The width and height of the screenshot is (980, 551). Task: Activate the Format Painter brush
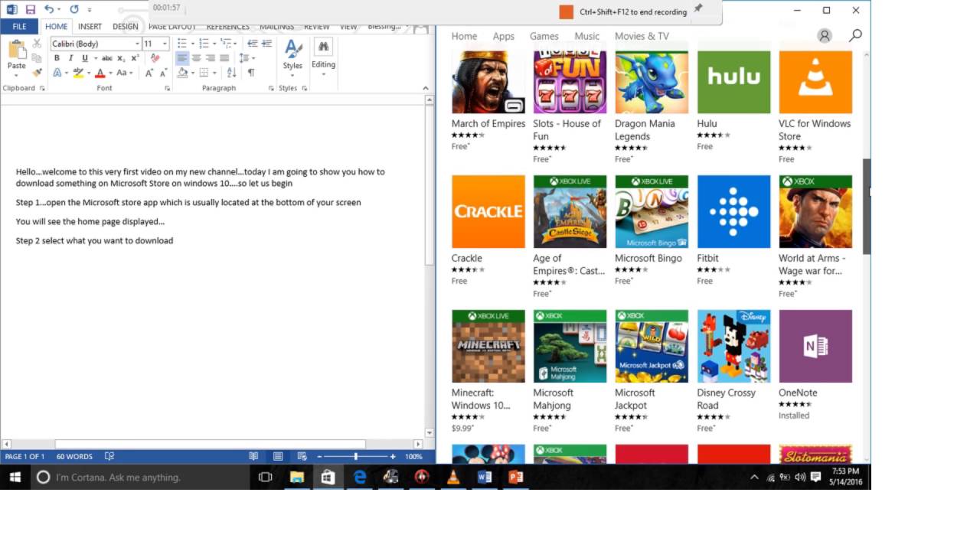pos(37,73)
